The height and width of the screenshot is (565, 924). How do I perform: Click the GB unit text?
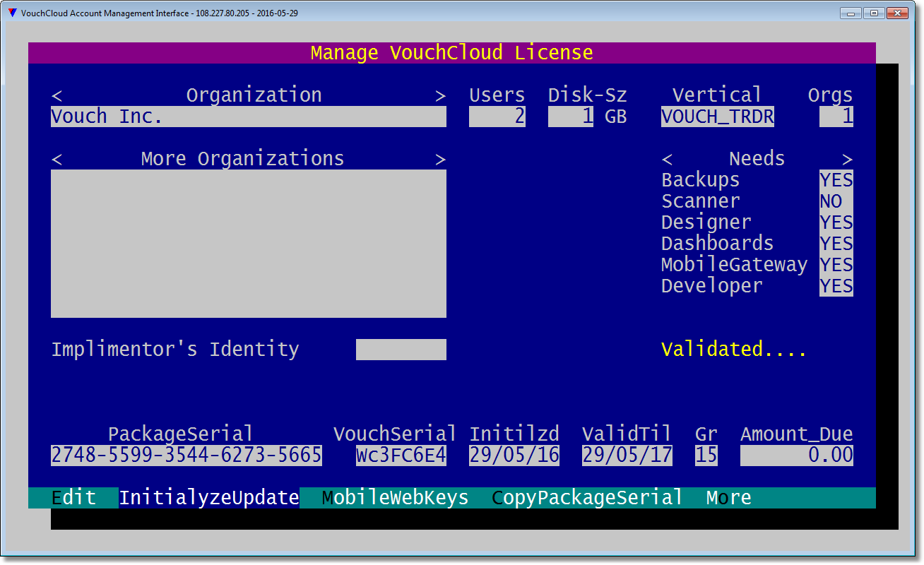click(x=616, y=117)
